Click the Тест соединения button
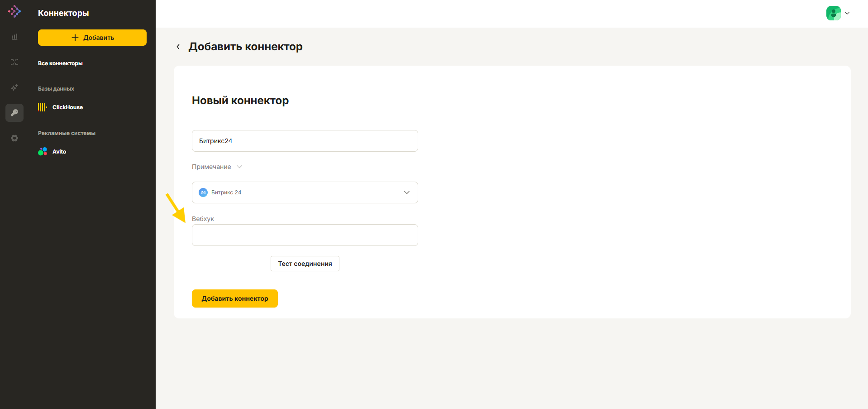The height and width of the screenshot is (409, 868). [x=305, y=264]
